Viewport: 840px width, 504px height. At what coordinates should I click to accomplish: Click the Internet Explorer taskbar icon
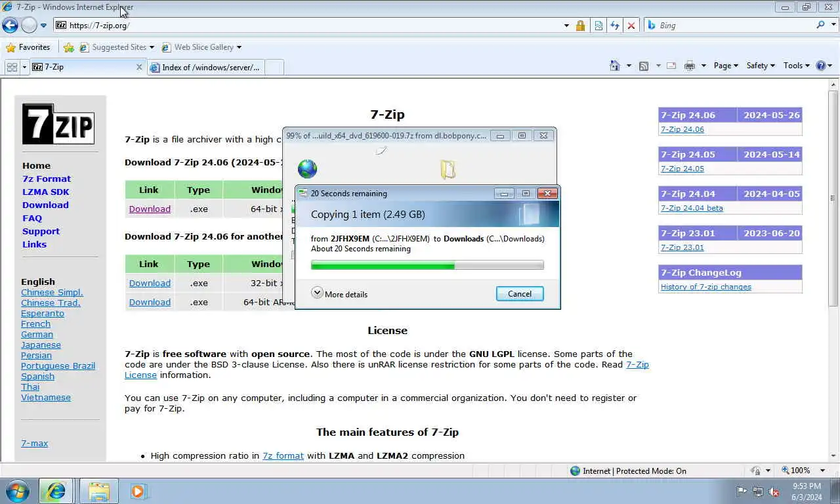(x=56, y=491)
